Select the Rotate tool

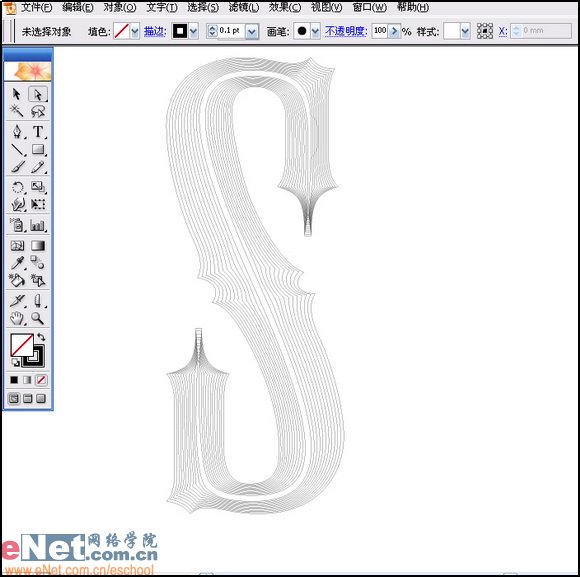17,187
